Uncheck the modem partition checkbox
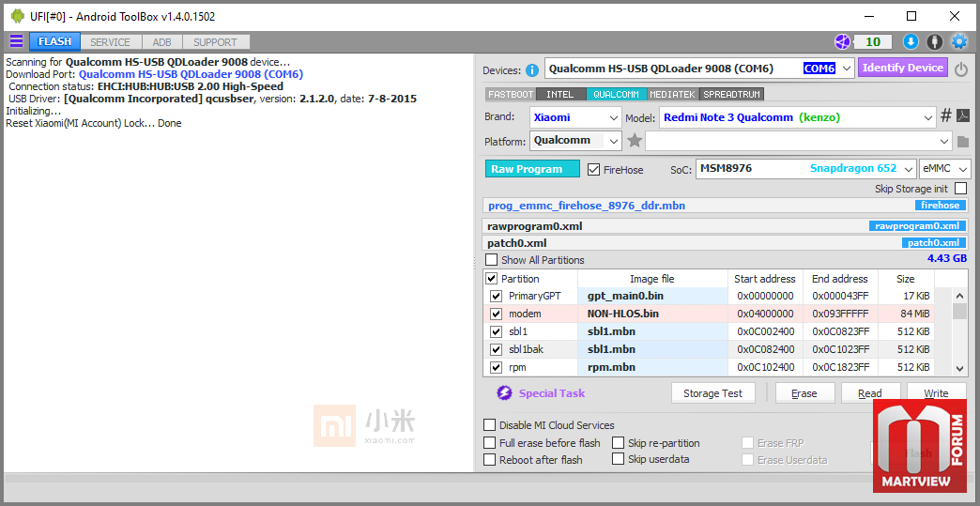 point(496,314)
